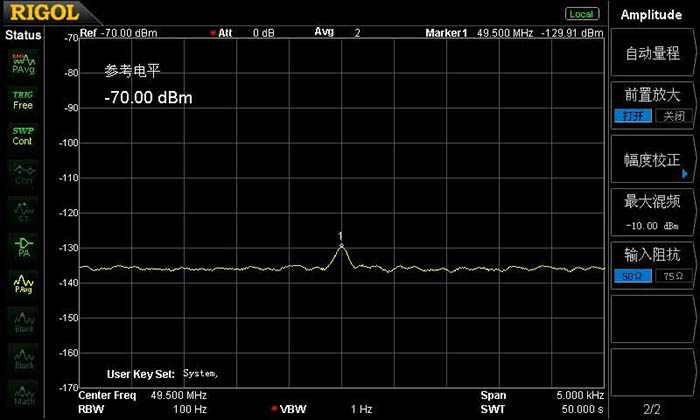This screenshot has width=700, height=420.
Task: Click marker 1 on the trace peak
Action: (341, 246)
